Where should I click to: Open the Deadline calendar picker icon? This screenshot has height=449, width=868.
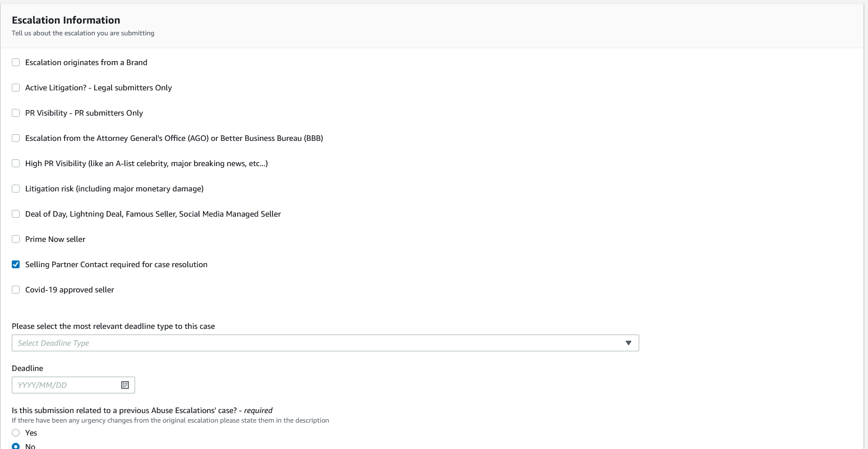(125, 385)
